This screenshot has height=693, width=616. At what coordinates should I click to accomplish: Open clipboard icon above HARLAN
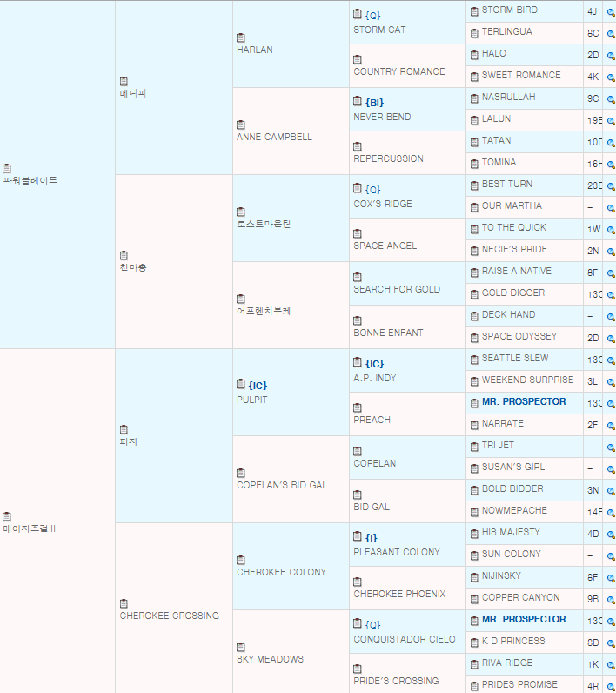click(x=241, y=37)
